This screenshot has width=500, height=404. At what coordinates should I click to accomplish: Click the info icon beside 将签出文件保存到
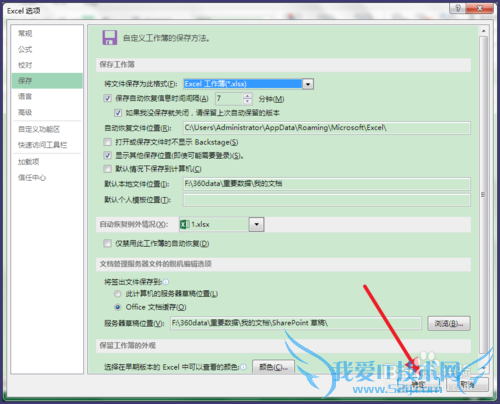tap(166, 282)
